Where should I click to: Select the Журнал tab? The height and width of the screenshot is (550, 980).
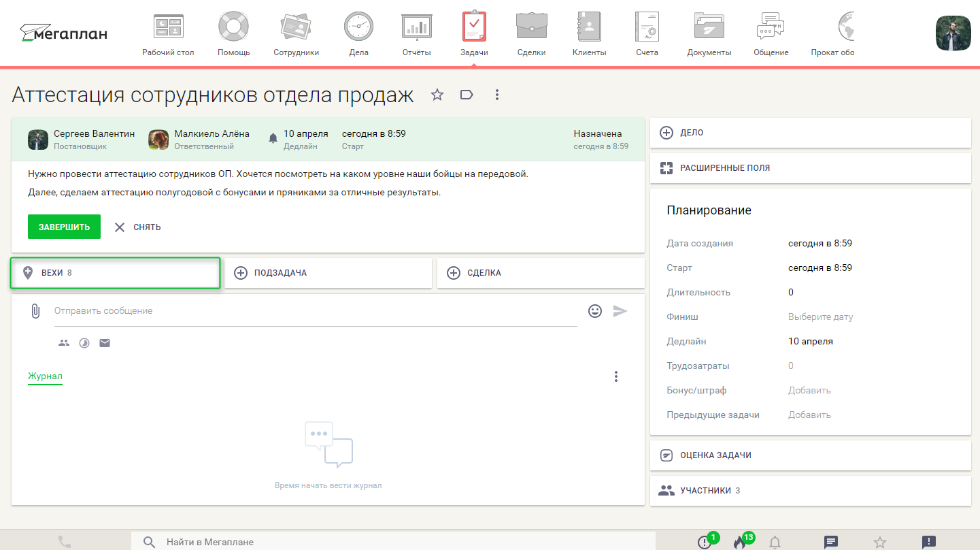tap(45, 376)
